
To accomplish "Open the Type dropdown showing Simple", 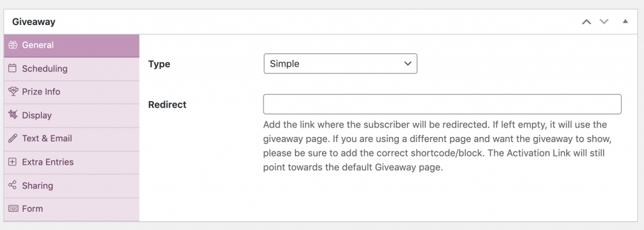I will [340, 63].
